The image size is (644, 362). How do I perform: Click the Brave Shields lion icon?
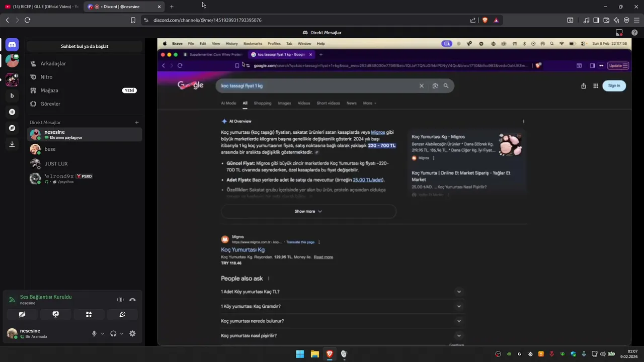[485, 20]
